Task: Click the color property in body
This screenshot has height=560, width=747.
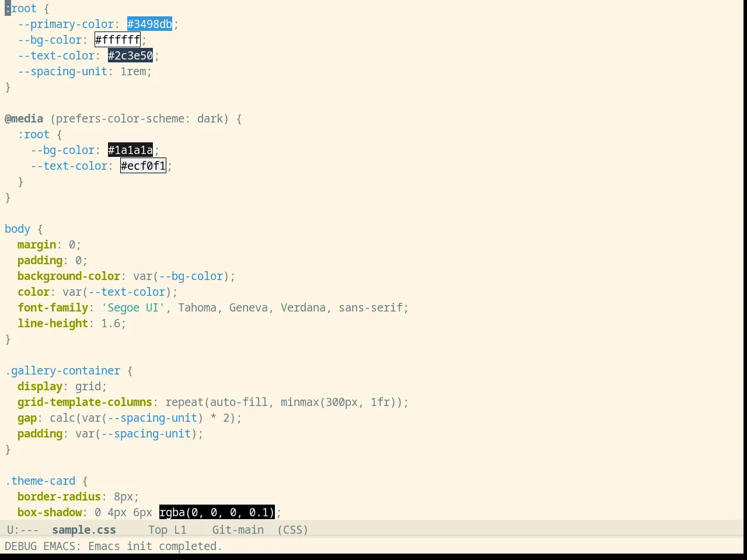Action: pos(34,292)
